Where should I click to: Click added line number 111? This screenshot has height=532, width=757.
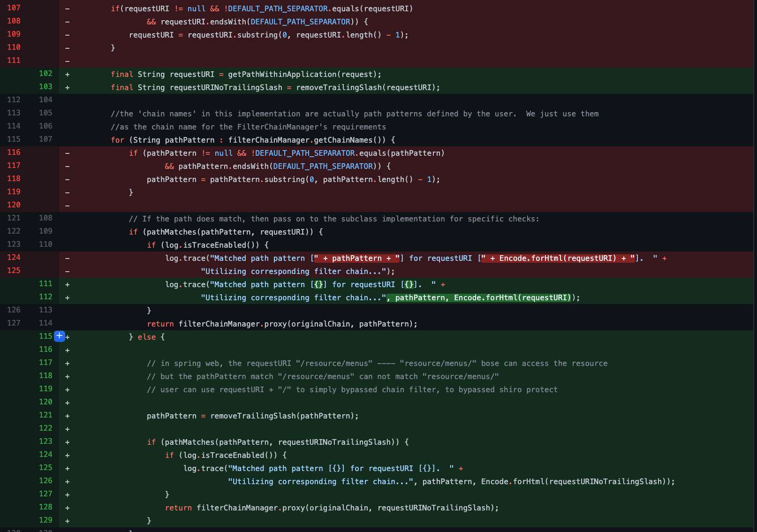click(45, 284)
